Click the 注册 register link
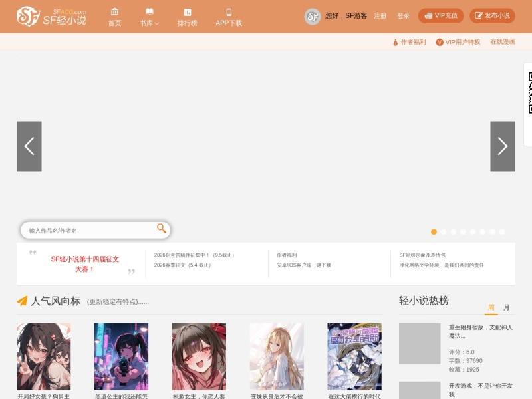 coord(380,16)
